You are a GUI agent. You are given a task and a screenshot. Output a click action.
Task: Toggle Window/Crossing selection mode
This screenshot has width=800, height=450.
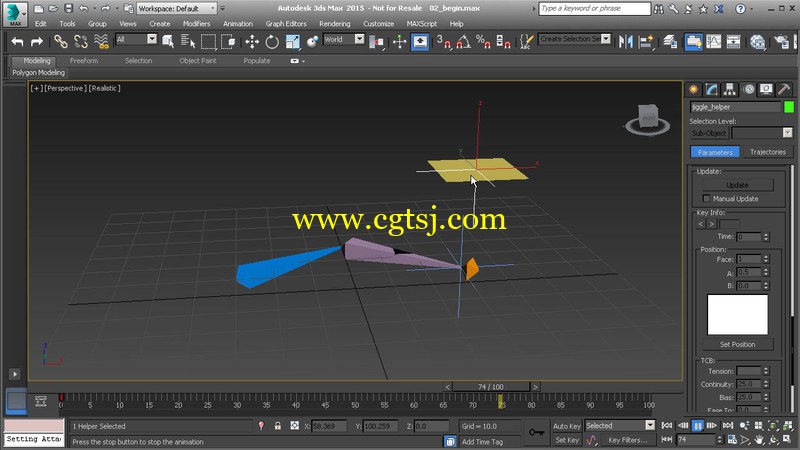228,41
